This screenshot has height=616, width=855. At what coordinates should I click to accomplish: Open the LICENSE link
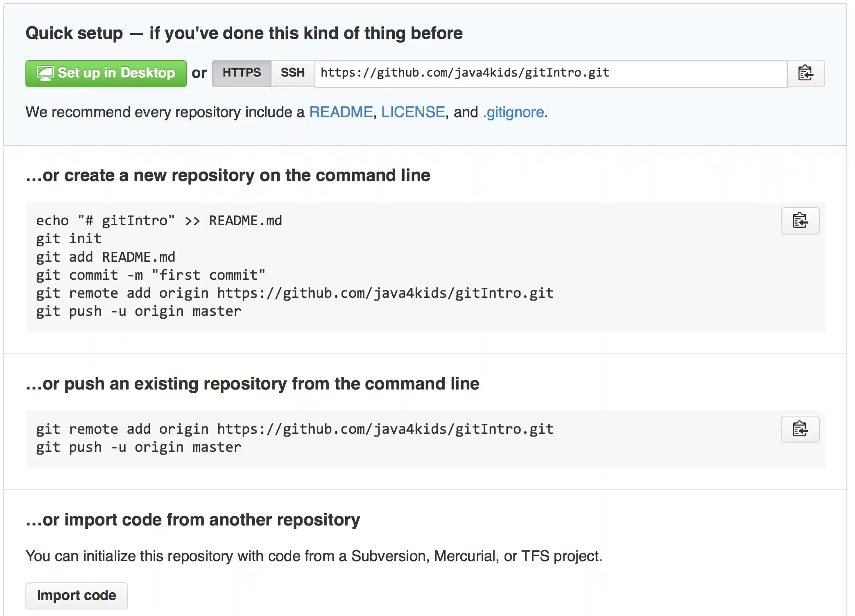tap(412, 112)
